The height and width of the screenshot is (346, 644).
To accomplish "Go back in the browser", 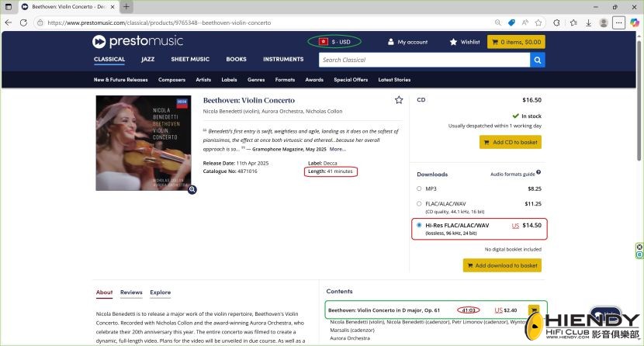I will pos(9,22).
